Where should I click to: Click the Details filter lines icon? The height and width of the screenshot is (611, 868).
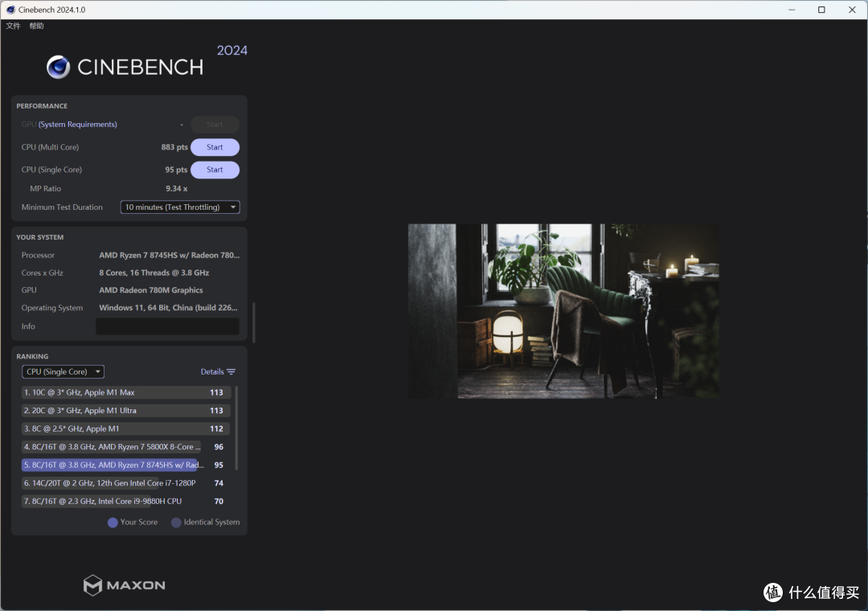[x=231, y=371]
